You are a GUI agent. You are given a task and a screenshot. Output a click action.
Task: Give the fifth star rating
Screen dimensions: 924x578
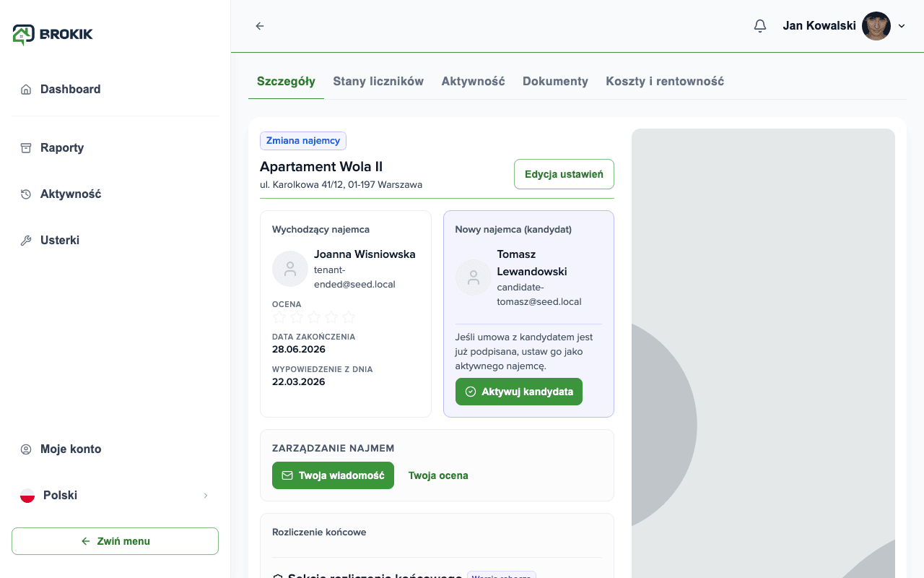pos(349,317)
